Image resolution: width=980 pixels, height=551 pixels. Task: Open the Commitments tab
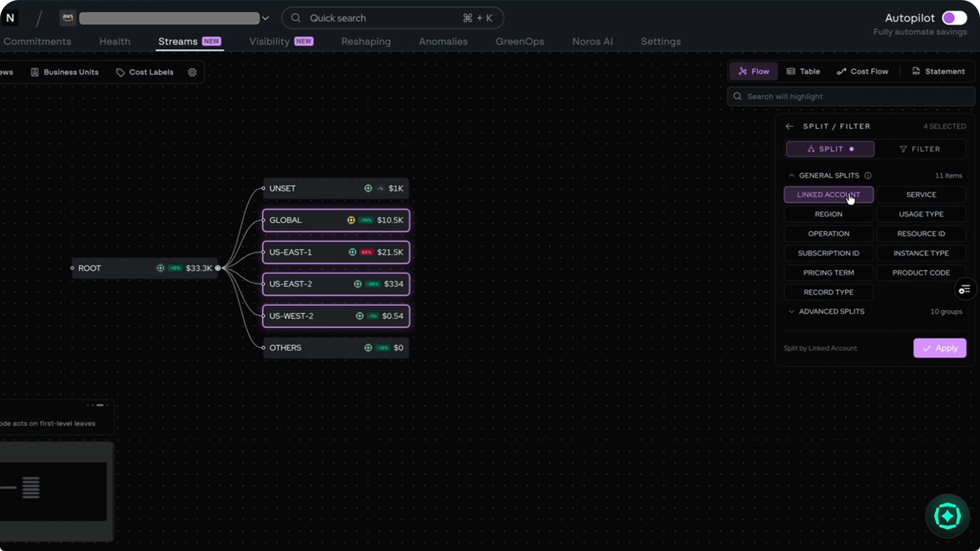pos(37,41)
